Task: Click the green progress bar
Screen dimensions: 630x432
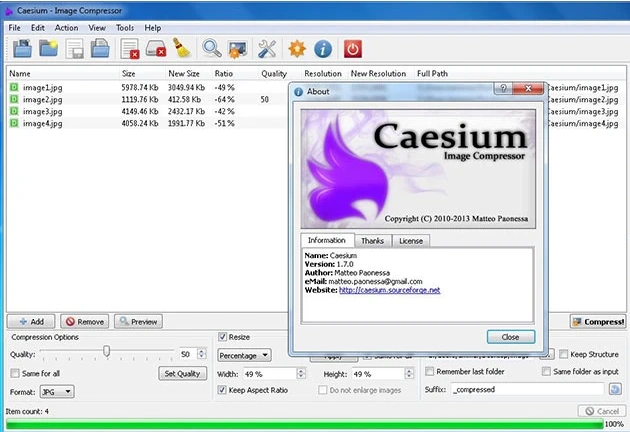Action: coord(304,424)
